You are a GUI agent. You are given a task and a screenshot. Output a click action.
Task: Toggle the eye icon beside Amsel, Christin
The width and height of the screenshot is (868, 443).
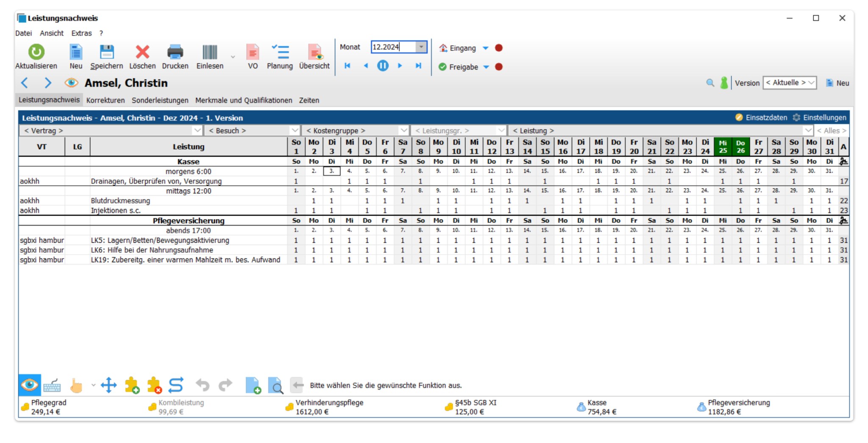pos(71,83)
